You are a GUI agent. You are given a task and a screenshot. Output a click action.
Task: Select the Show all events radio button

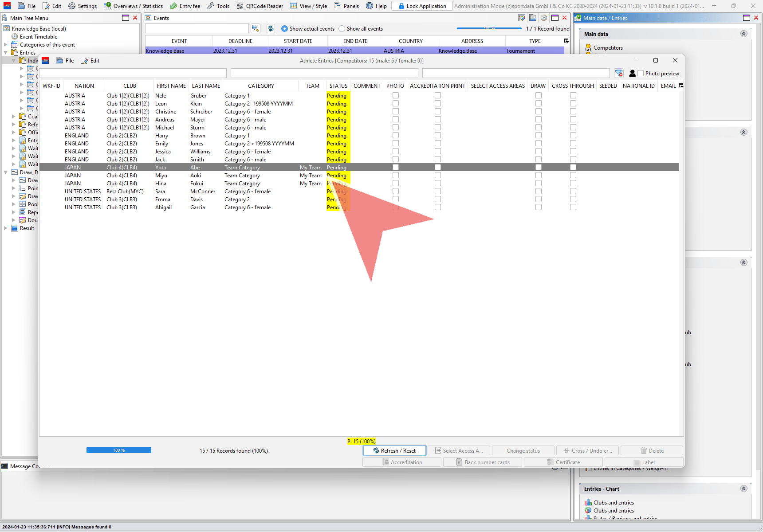coord(342,29)
